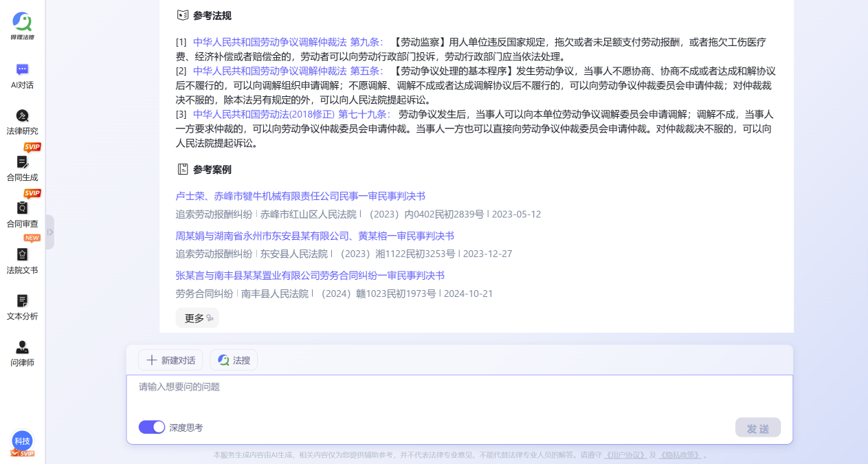This screenshot has width=868, height=464.
Task: Collapse the left sidebar panel
Action: 49,232
